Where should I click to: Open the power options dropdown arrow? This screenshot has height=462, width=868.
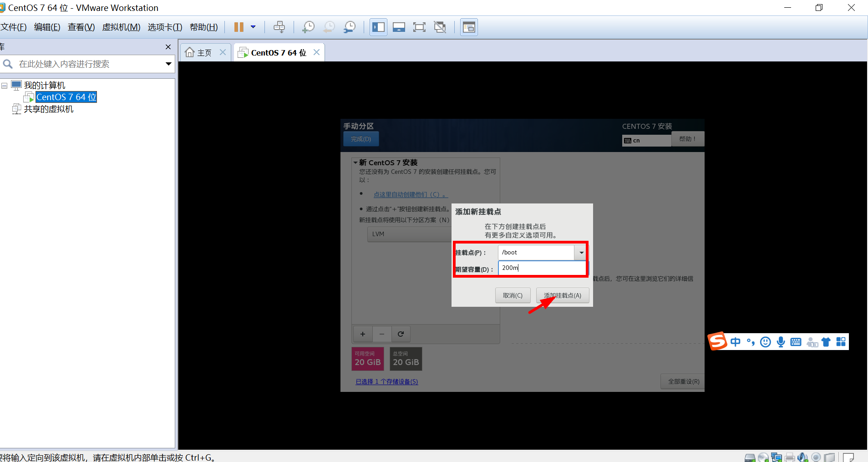[253, 27]
